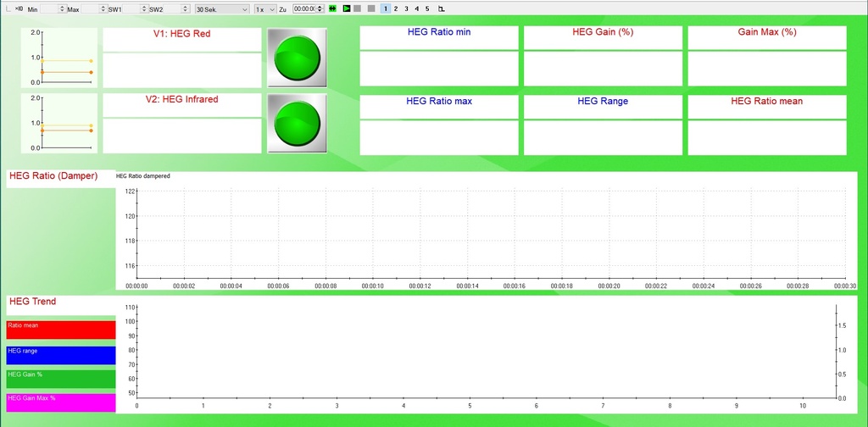Click the blue HEG range legend swatch

tap(61, 355)
